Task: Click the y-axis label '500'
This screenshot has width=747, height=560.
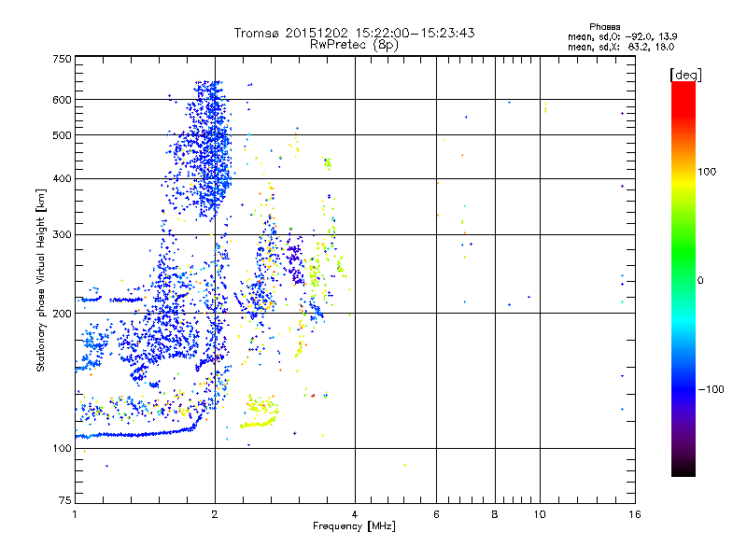Action: [x=62, y=135]
